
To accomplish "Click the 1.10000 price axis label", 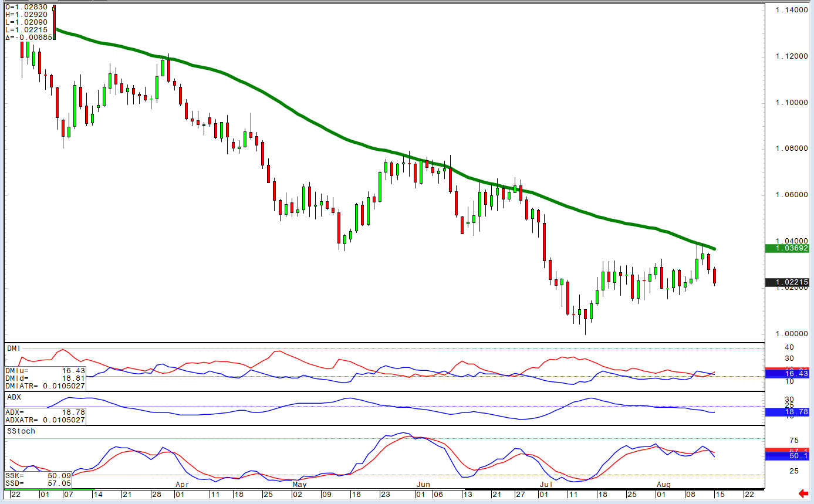I will pyautogui.click(x=792, y=103).
